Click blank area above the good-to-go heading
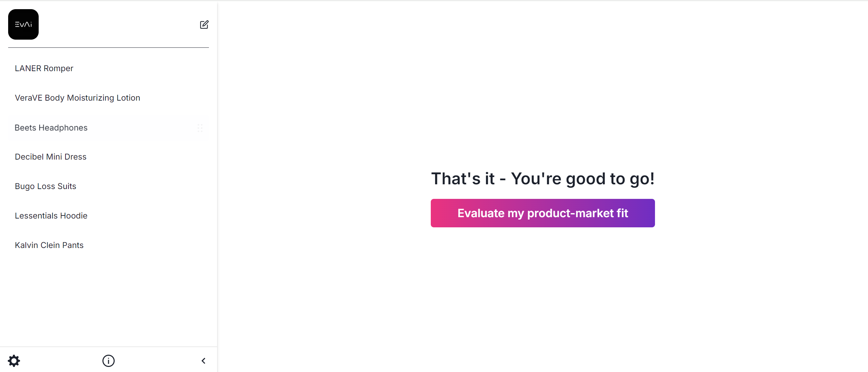 click(543, 85)
